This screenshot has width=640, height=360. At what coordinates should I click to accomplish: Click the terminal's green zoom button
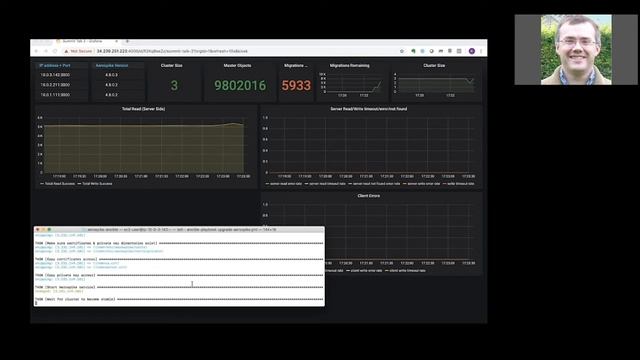(49, 230)
